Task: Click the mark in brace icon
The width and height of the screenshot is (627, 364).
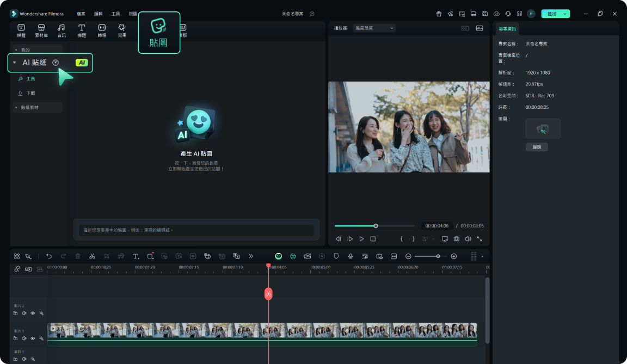Action: click(x=402, y=239)
